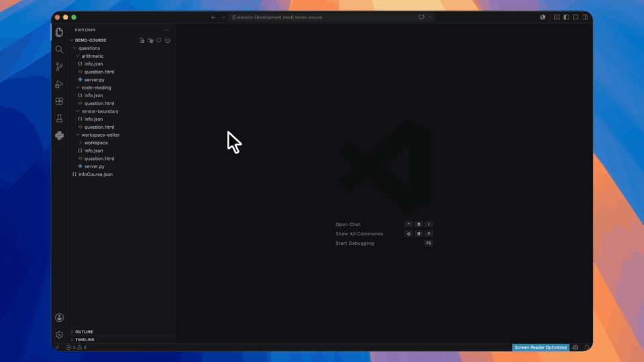Open the Extensions view
Image resolution: width=644 pixels, height=362 pixels.
(59, 101)
